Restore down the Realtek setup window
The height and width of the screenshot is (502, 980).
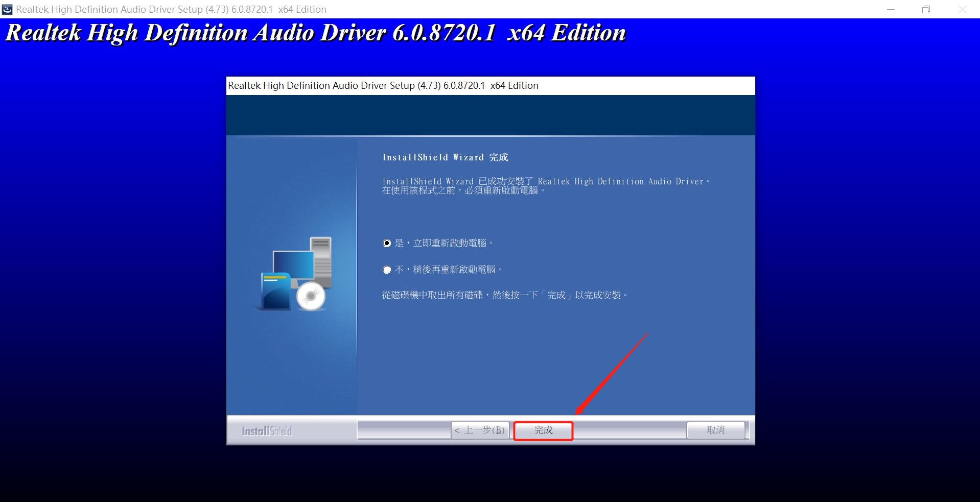click(926, 9)
